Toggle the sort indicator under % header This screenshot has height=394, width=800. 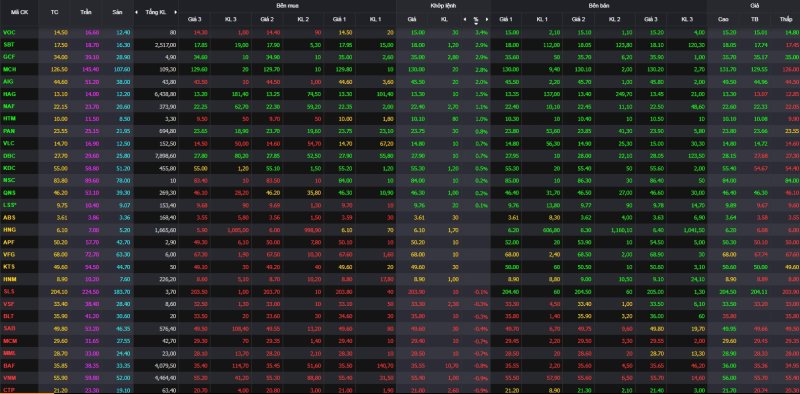pyautogui.click(x=476, y=23)
